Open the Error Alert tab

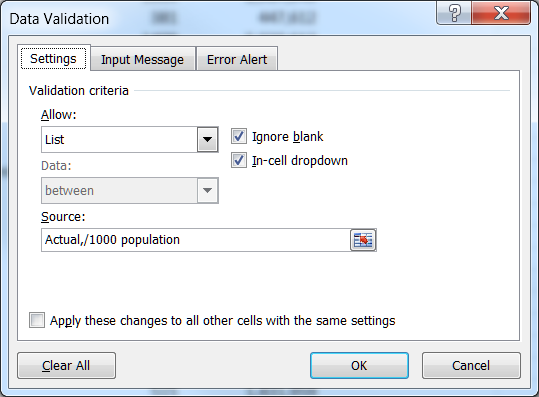(237, 59)
